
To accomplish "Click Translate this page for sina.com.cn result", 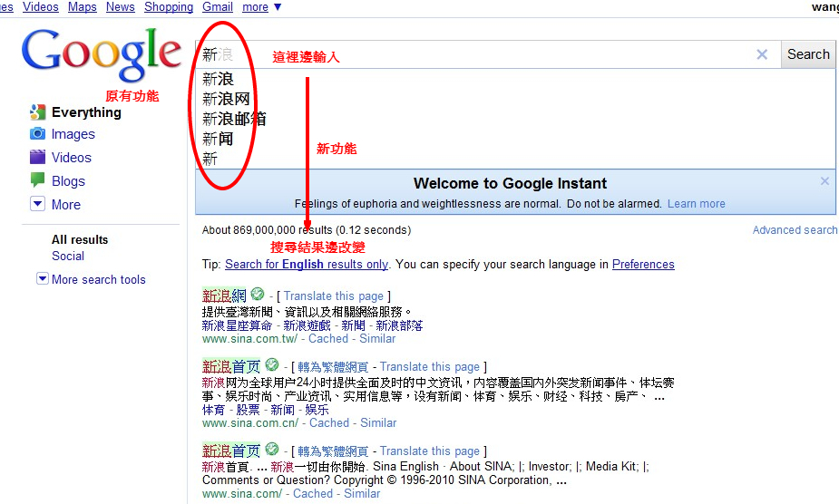I will 430,367.
